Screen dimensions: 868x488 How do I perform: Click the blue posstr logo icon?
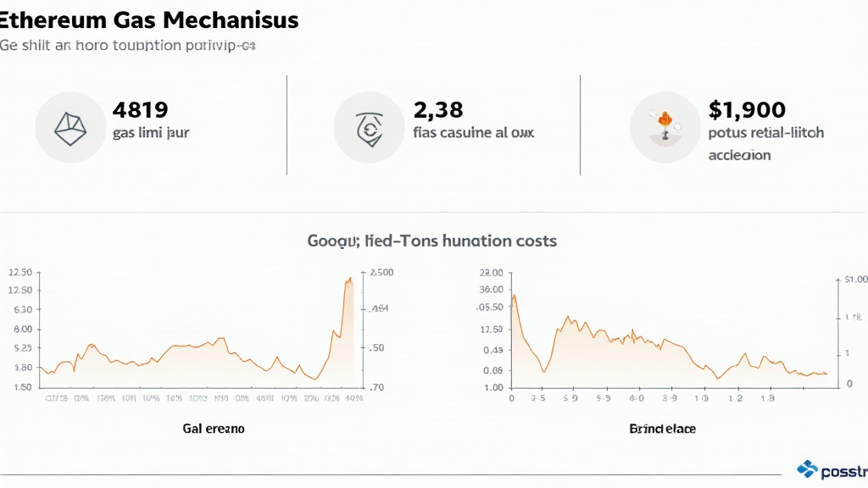coord(808,469)
